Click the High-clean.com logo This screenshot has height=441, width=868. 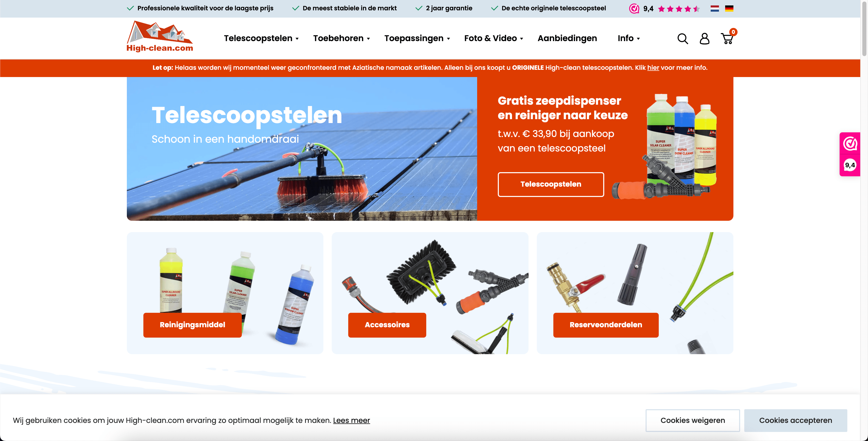[x=160, y=36]
